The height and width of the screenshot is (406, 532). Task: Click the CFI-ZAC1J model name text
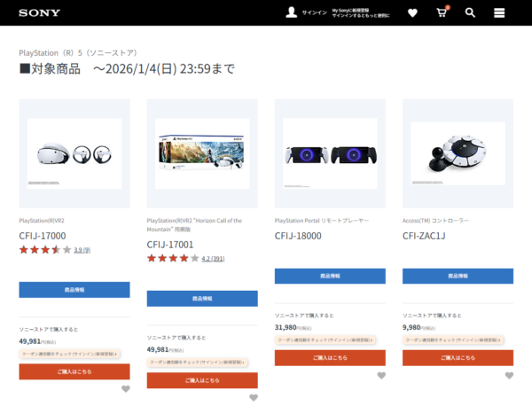click(x=424, y=236)
